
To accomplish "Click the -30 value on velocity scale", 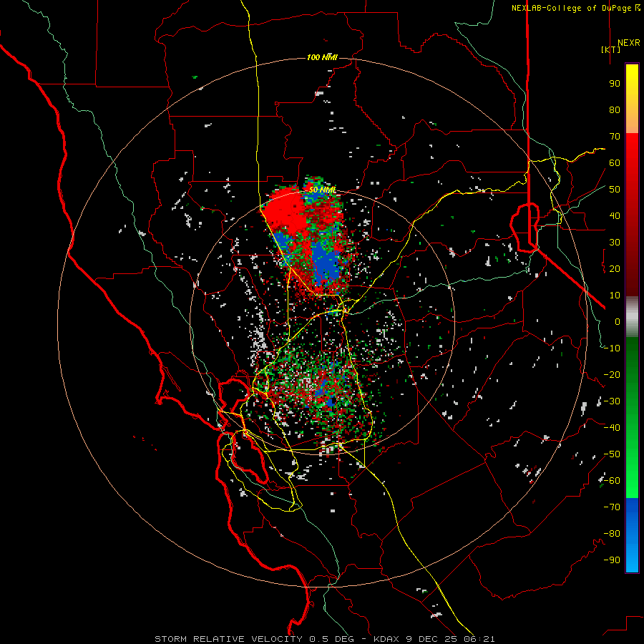I will tap(612, 401).
